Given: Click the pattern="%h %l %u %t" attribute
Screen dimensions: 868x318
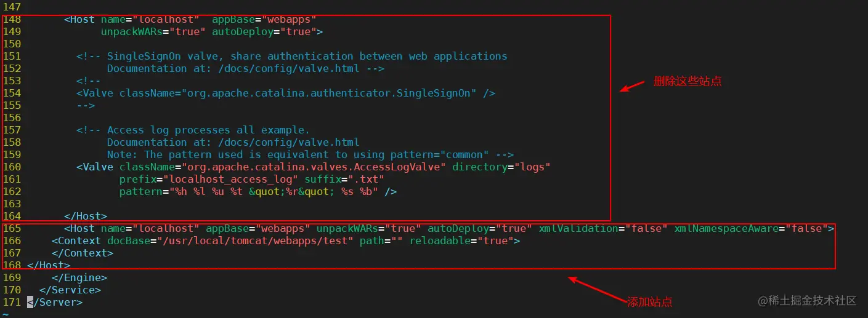Looking at the screenshot, I should pos(249,191).
